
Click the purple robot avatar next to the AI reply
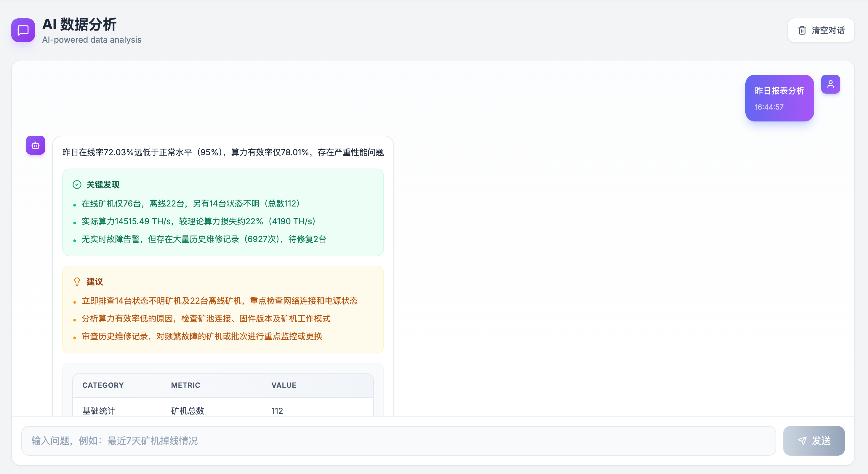35,145
